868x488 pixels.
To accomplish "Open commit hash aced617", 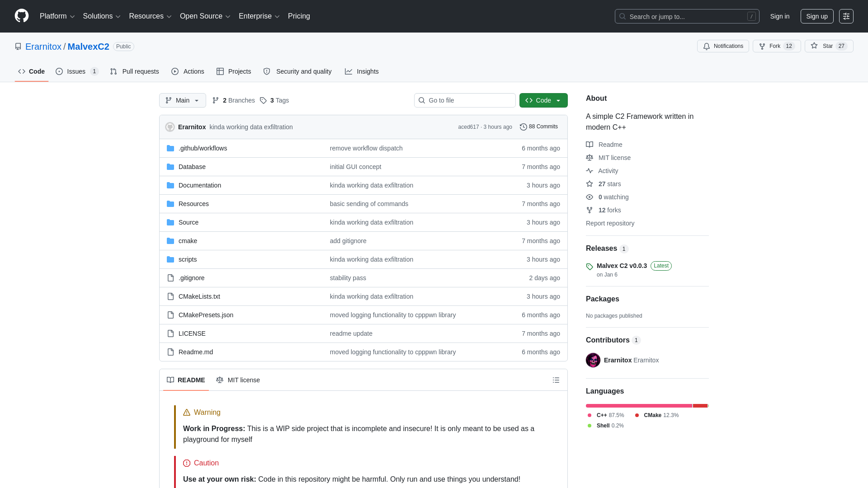I will pos(468,127).
